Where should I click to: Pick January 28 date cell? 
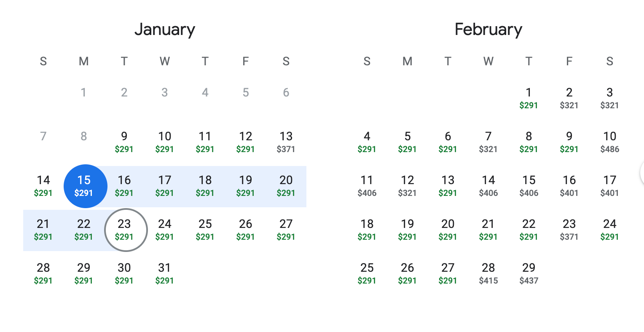[43, 273]
